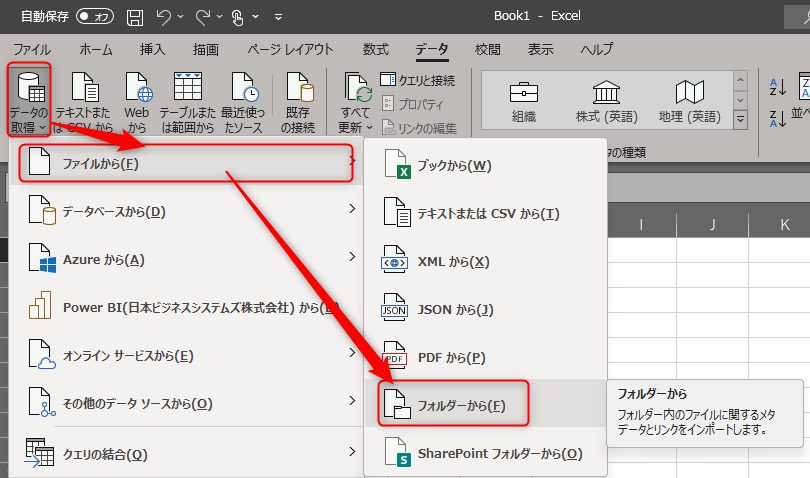The image size is (810, 478).
Task: Open the データベースから(D) submenu
Action: point(186,211)
